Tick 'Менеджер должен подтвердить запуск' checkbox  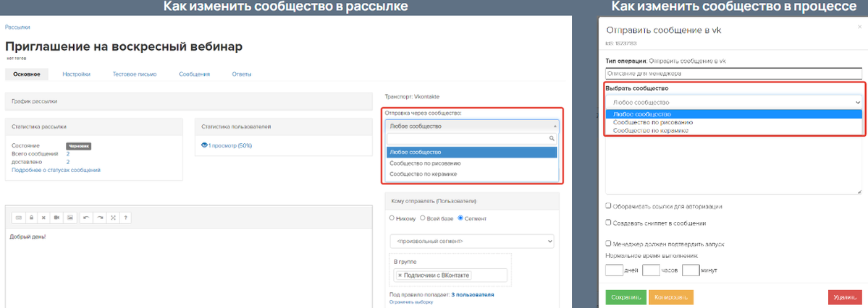click(609, 244)
